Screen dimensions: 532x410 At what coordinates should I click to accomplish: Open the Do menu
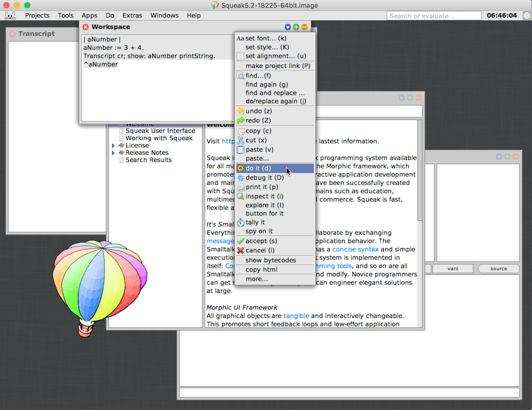click(110, 16)
